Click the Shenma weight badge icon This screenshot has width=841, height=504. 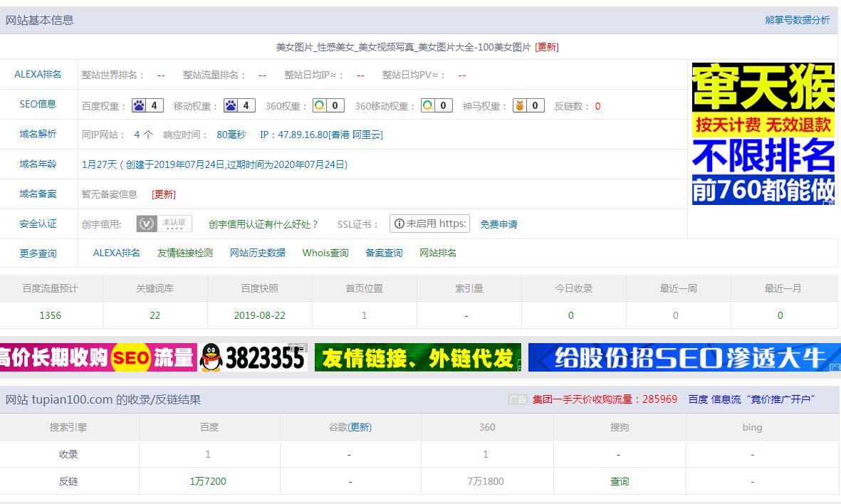[529, 105]
